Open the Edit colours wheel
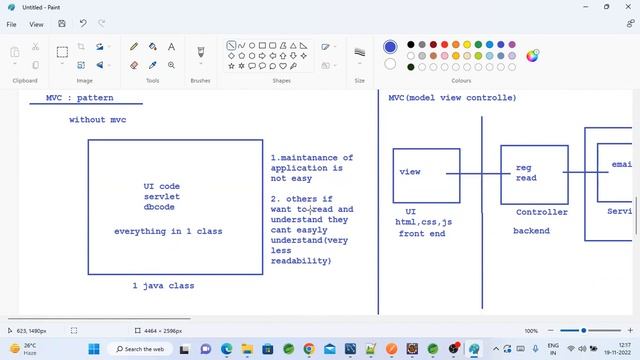The width and height of the screenshot is (640, 360). pyautogui.click(x=532, y=56)
